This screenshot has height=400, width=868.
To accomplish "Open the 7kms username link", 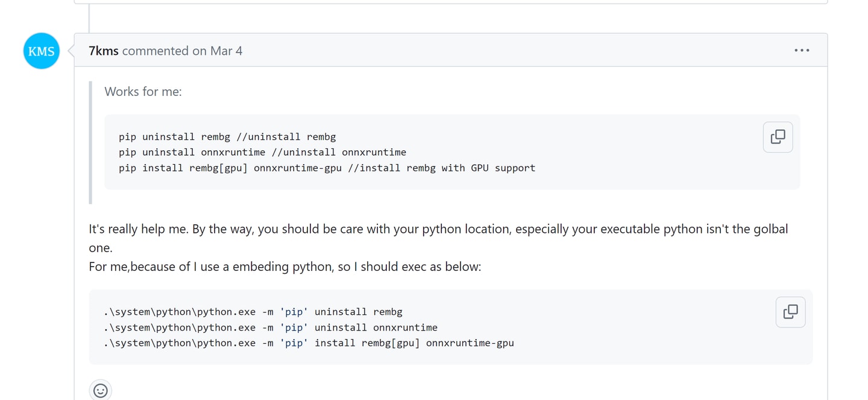I will [104, 51].
